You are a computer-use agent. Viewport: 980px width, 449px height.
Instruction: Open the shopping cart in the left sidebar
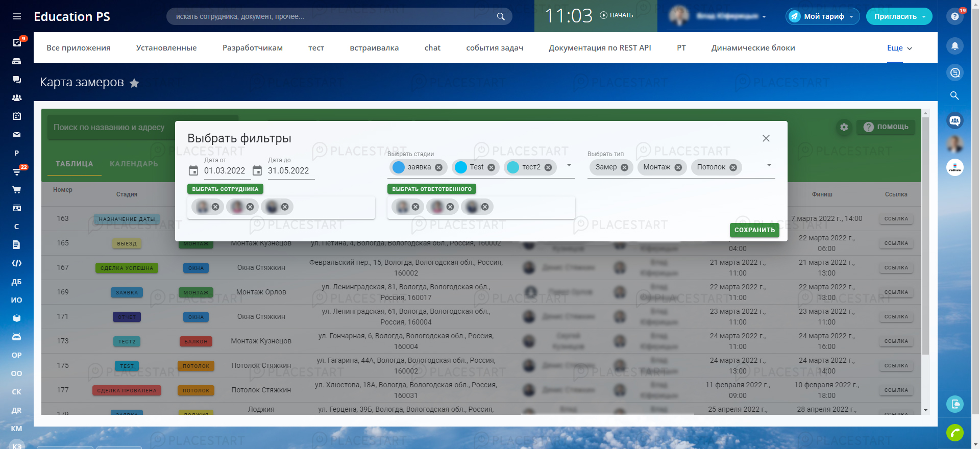pos(17,190)
